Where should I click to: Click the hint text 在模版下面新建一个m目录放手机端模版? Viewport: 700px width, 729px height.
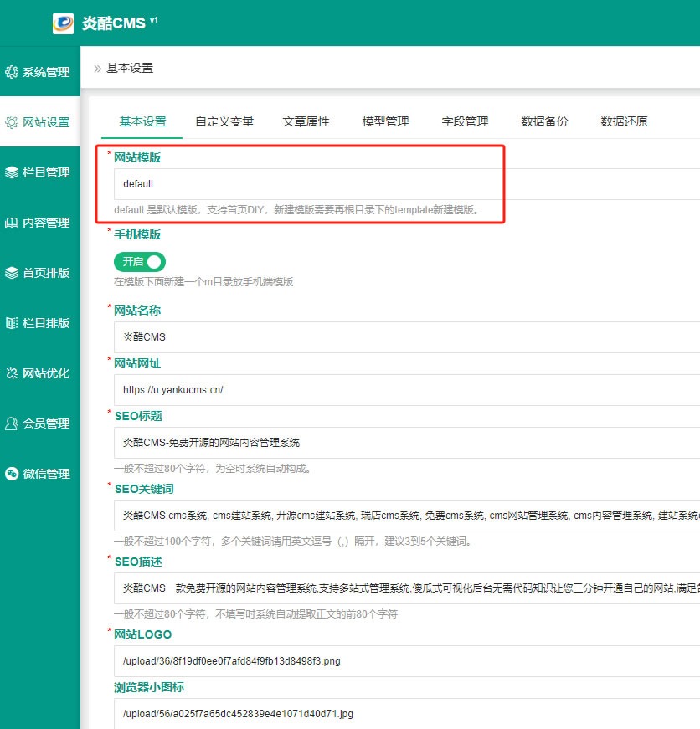coord(203,282)
